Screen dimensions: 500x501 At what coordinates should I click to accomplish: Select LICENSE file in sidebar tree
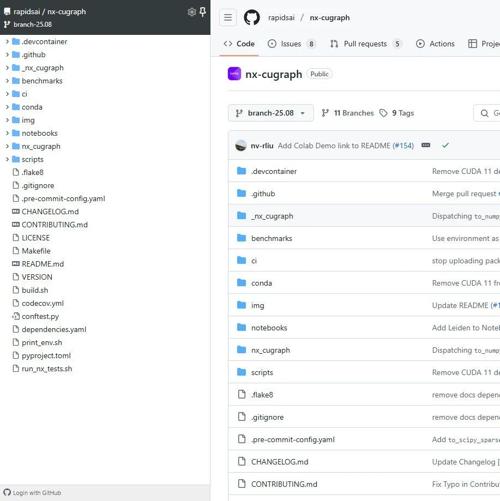tap(36, 238)
